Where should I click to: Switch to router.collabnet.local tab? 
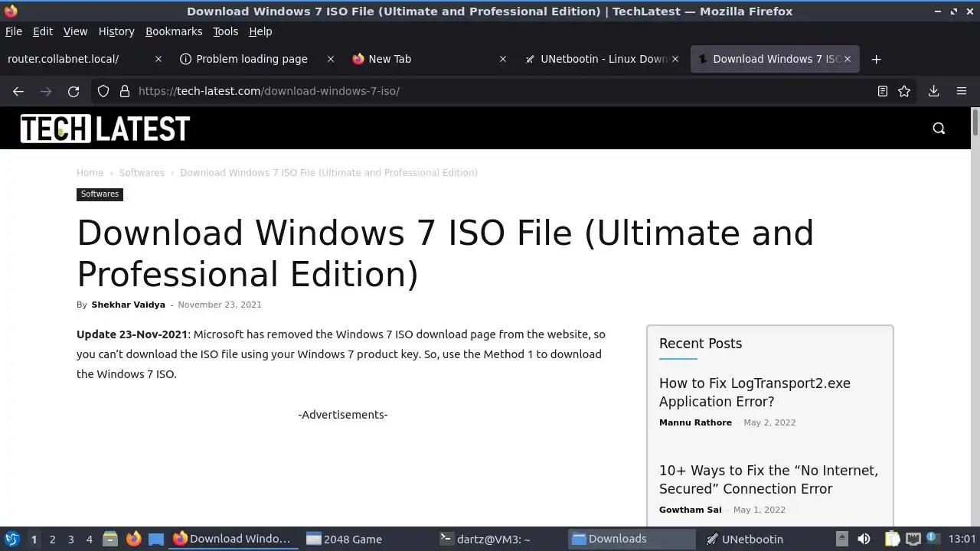click(x=83, y=59)
